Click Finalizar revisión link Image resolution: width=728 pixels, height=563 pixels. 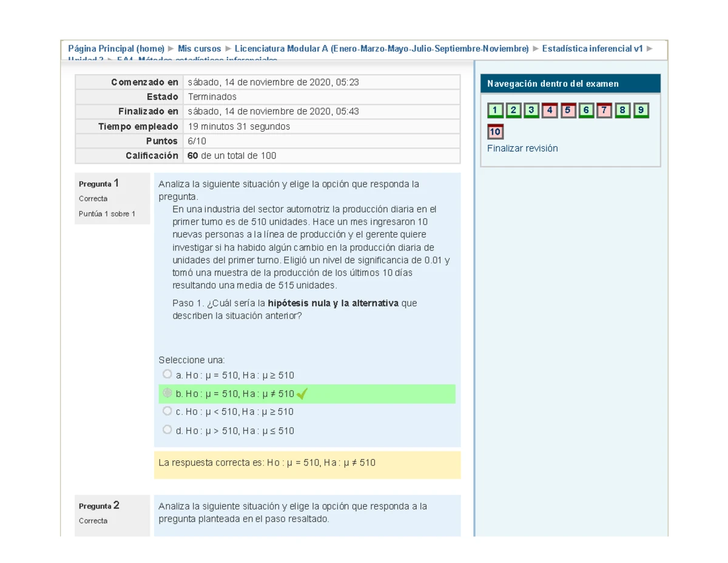click(522, 148)
